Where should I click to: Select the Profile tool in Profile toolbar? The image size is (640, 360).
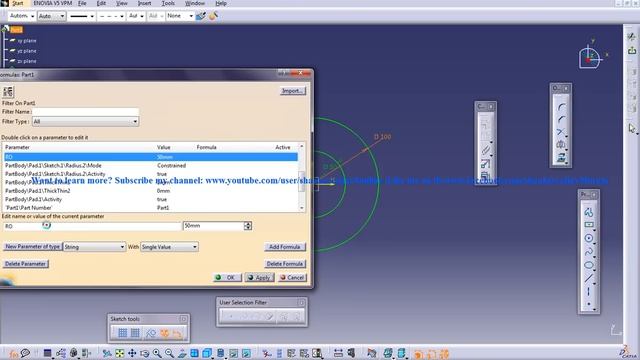(589, 212)
